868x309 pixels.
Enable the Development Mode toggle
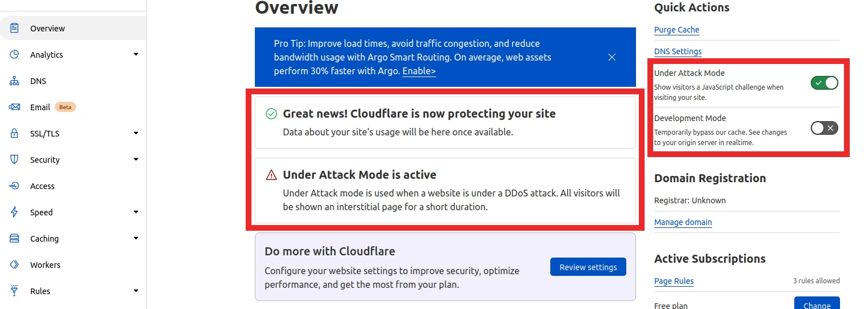(824, 128)
